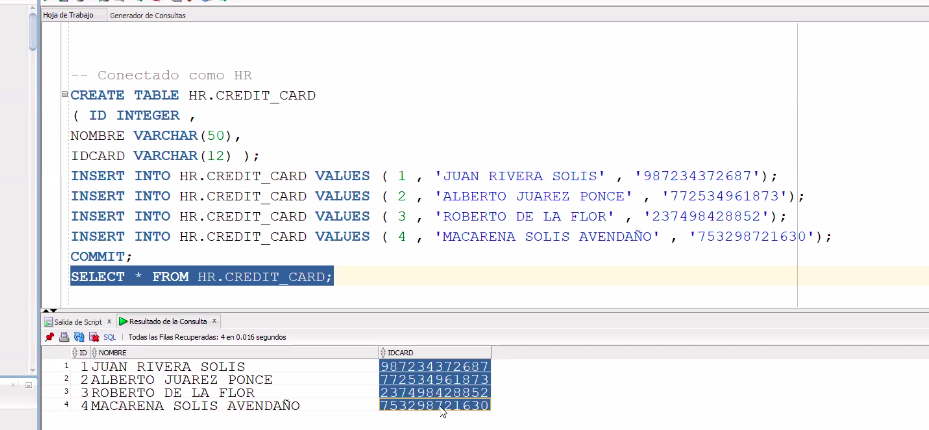The height and width of the screenshot is (430, 929).
Task: Select the Resultado de la Consulta tab
Action: click(x=168, y=321)
